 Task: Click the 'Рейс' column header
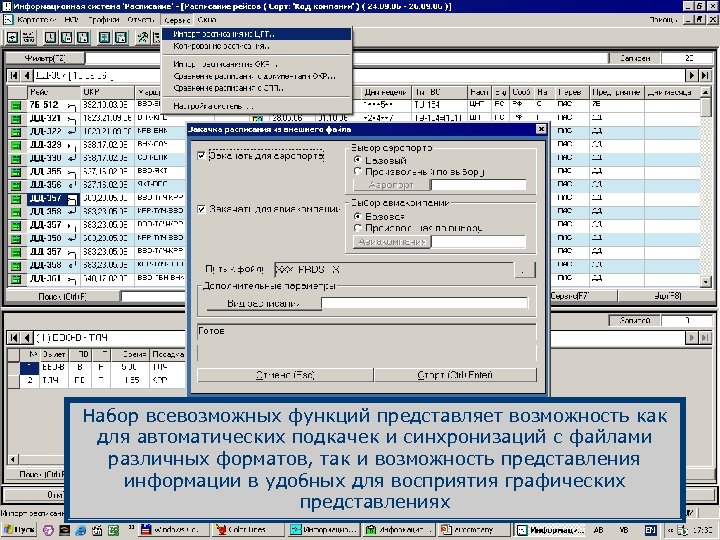click(54, 92)
